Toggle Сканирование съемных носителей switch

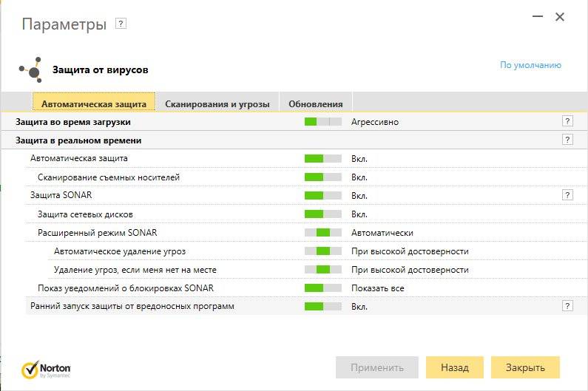[323, 177]
